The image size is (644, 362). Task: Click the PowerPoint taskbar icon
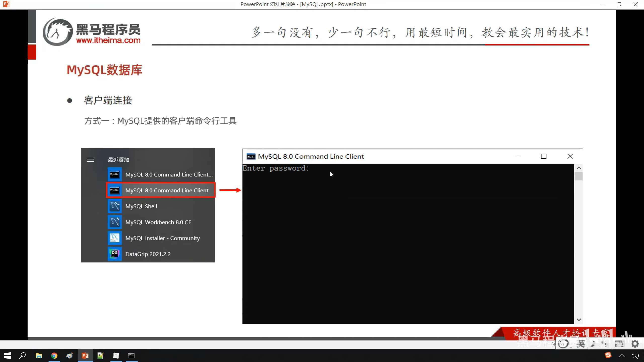pos(85,355)
